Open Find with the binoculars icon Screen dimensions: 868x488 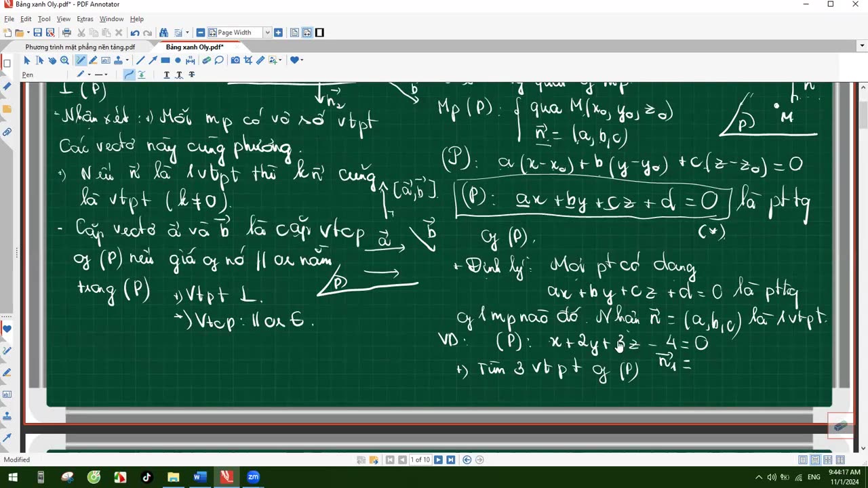(x=163, y=33)
